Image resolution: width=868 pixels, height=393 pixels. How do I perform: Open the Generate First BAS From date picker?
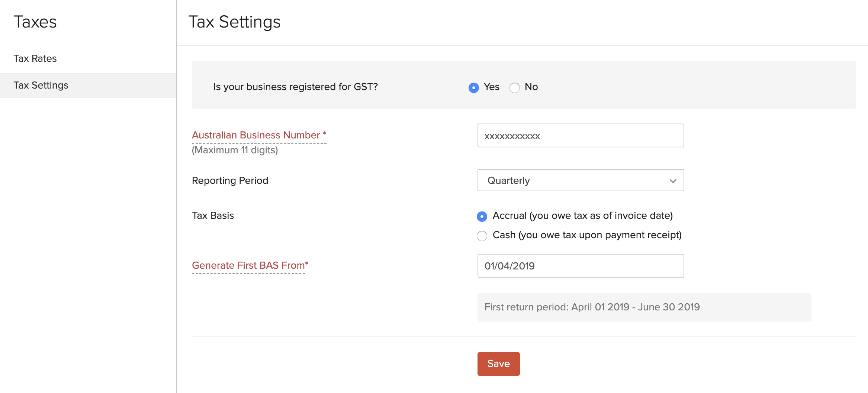(x=580, y=266)
